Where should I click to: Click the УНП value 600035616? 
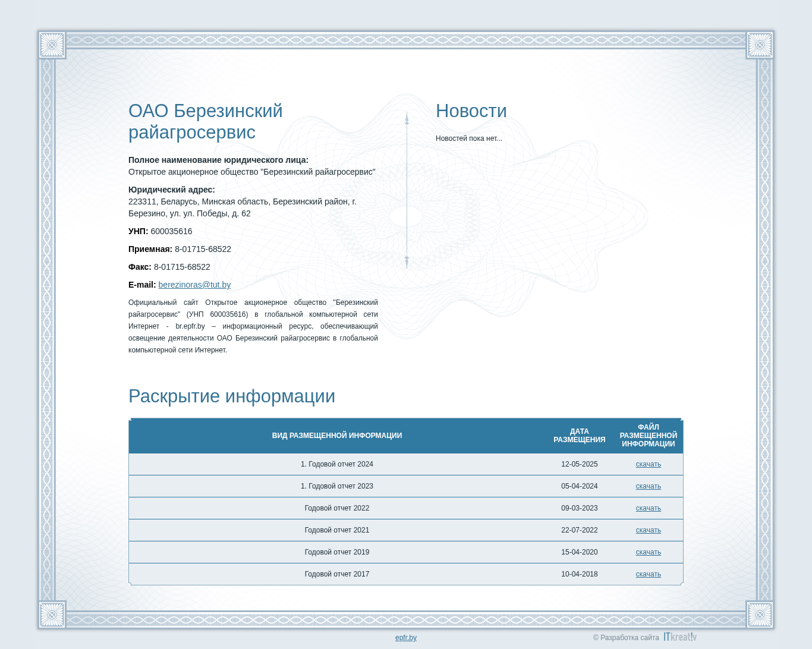[x=171, y=231]
